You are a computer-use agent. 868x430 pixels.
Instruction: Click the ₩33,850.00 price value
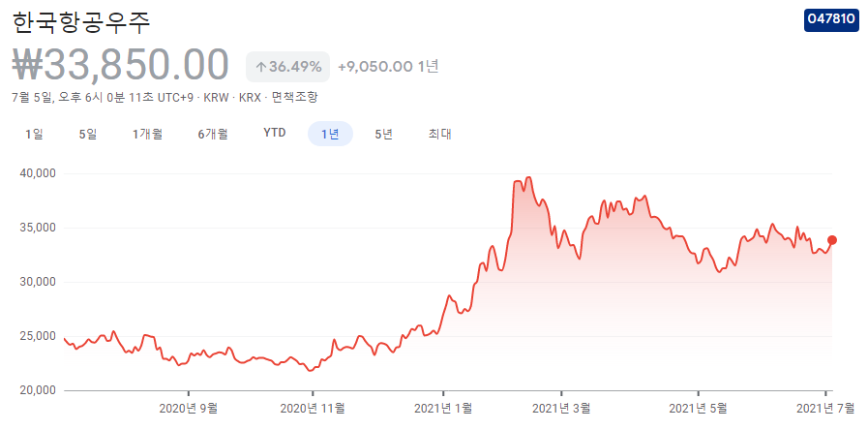coord(120,65)
